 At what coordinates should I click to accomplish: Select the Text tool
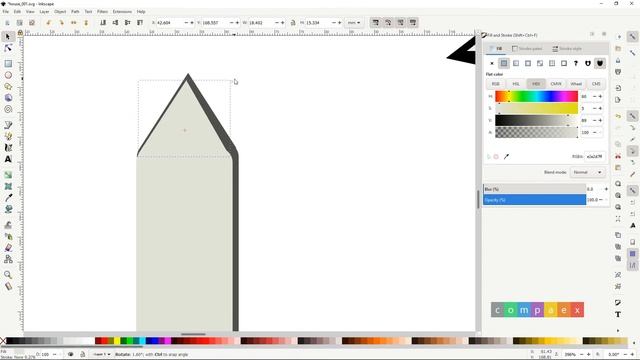[x=8, y=159]
